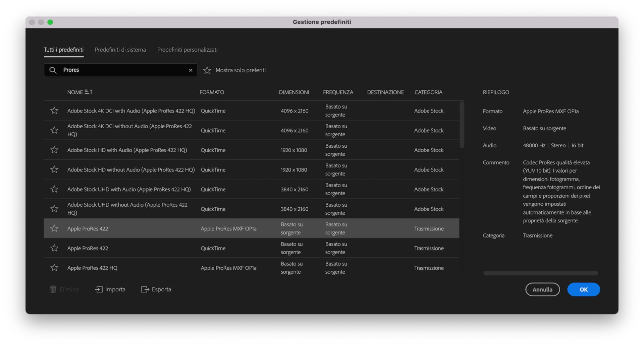Click the 16 bit audio value
Screen dimensions: 644x346
pyautogui.click(x=577, y=145)
